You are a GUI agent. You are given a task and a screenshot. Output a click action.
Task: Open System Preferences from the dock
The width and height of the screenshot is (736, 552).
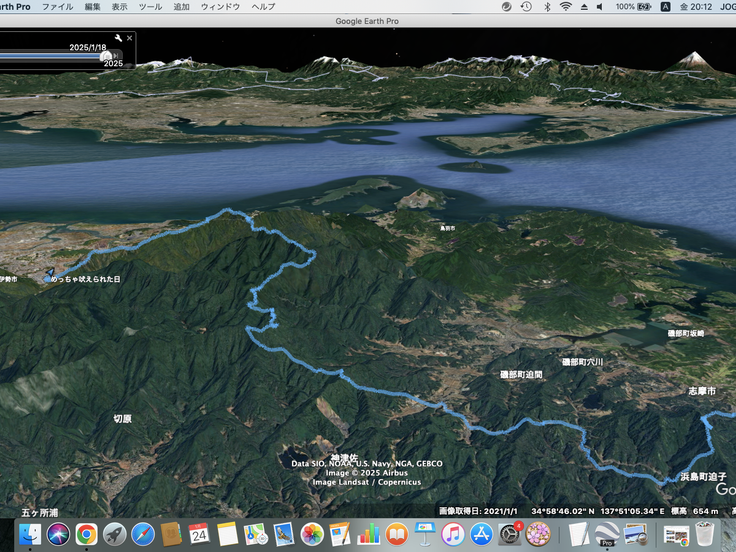(x=510, y=534)
